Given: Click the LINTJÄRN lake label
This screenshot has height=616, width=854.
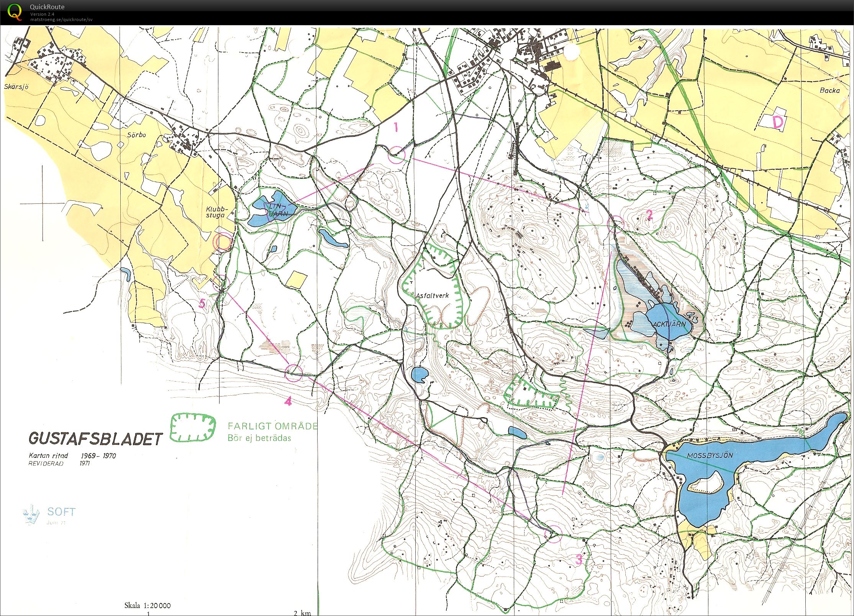Looking at the screenshot, I should click(279, 210).
